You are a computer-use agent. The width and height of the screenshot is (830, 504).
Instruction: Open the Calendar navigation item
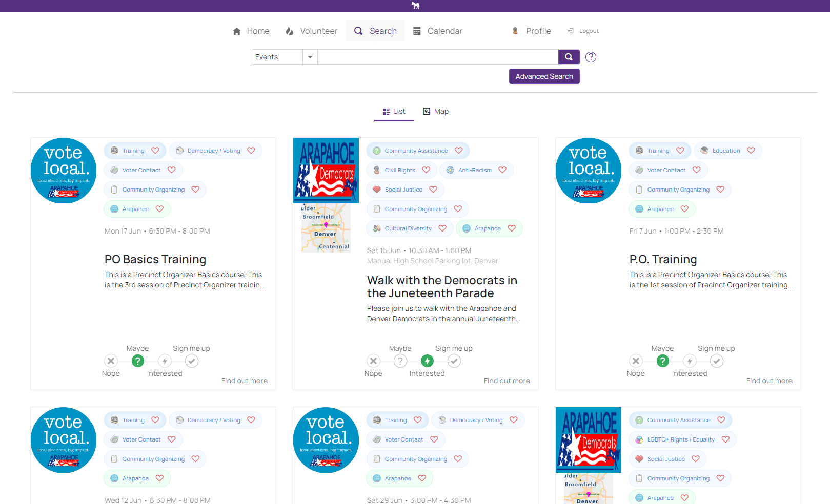438,31
